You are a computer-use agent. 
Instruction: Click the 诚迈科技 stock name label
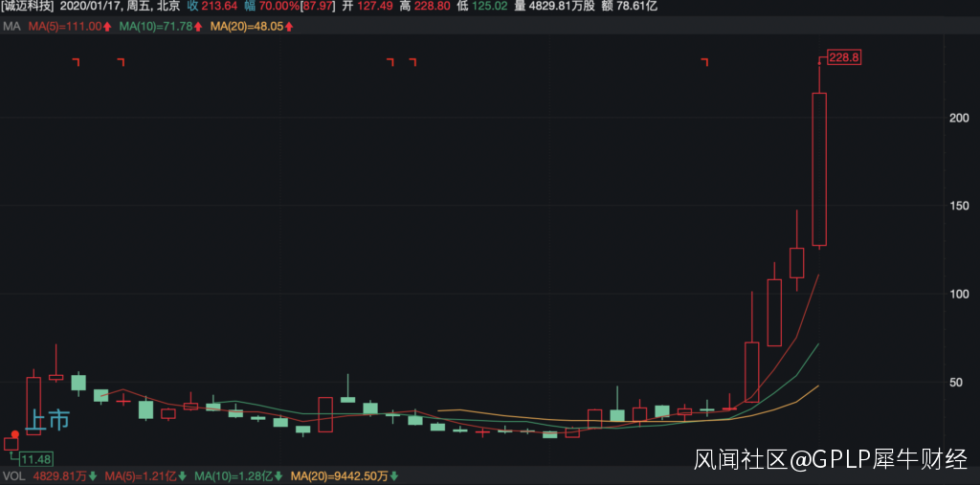tap(28, 8)
